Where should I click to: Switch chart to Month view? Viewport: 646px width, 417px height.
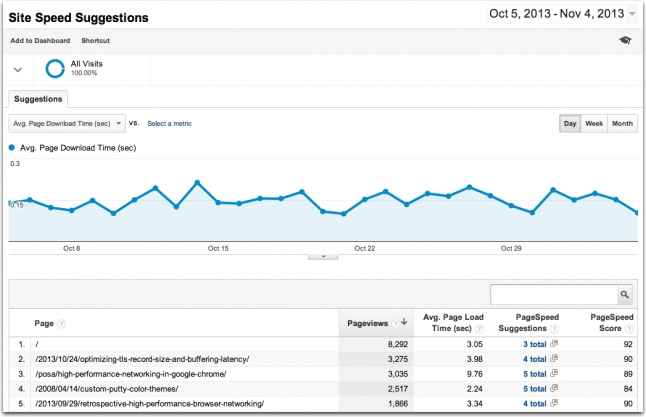622,124
